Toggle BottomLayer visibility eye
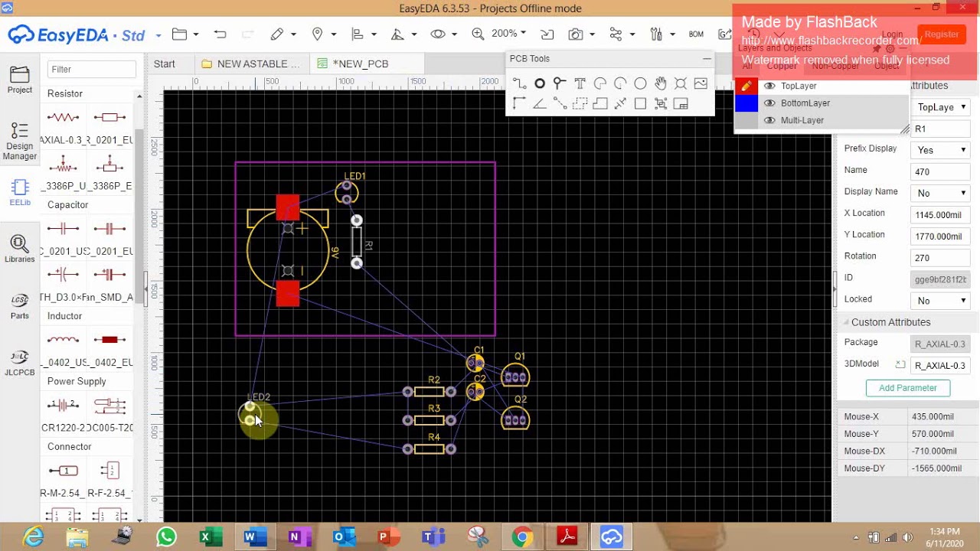The image size is (980, 551). (769, 103)
